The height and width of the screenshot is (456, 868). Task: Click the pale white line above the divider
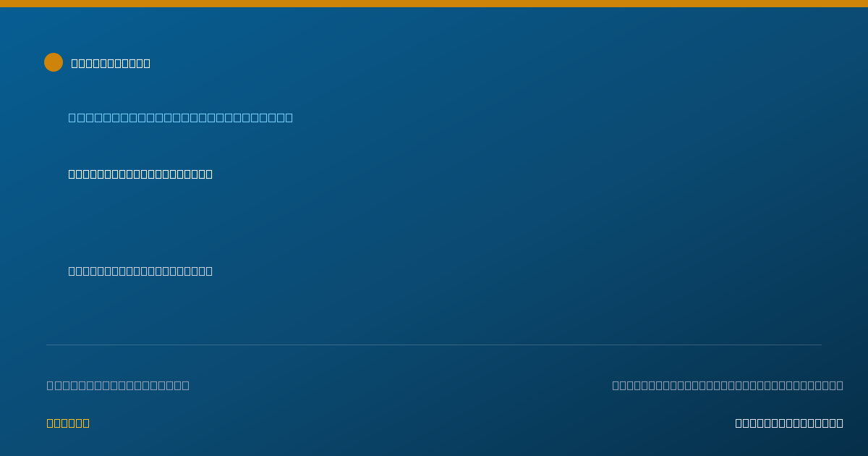click(140, 271)
